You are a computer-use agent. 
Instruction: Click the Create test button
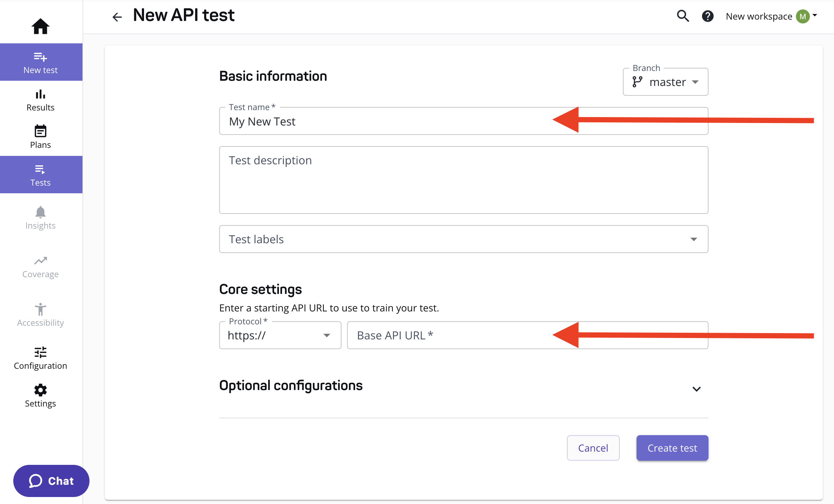[672, 448]
